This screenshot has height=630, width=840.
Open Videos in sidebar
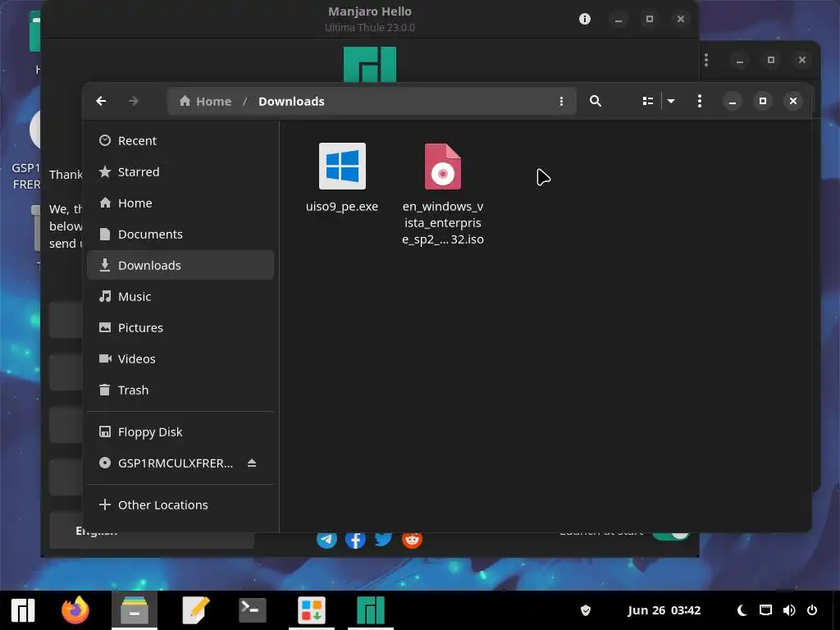[x=180, y=359]
